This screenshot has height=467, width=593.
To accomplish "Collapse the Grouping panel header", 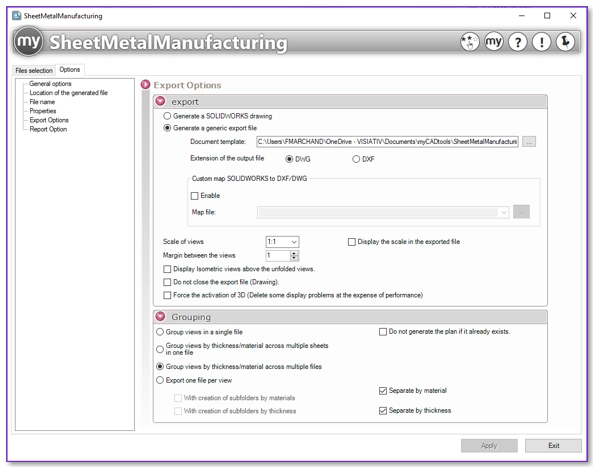I will click(x=161, y=317).
